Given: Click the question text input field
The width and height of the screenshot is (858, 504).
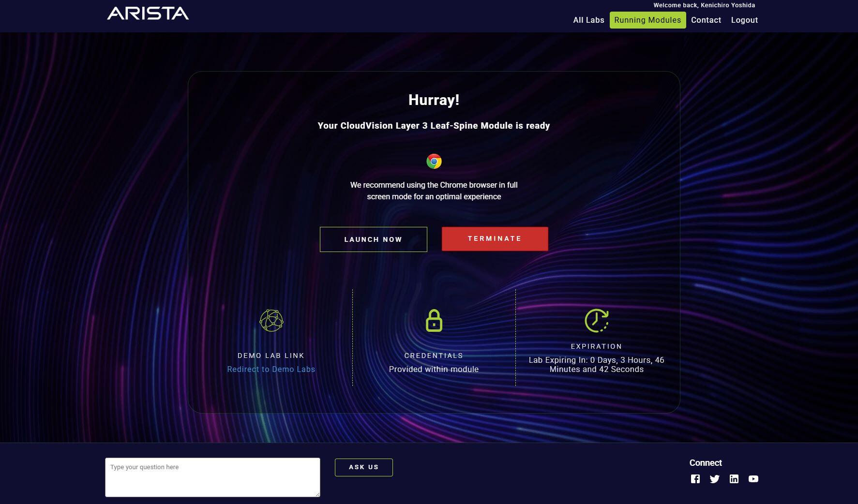Looking at the screenshot, I should pos(211,477).
